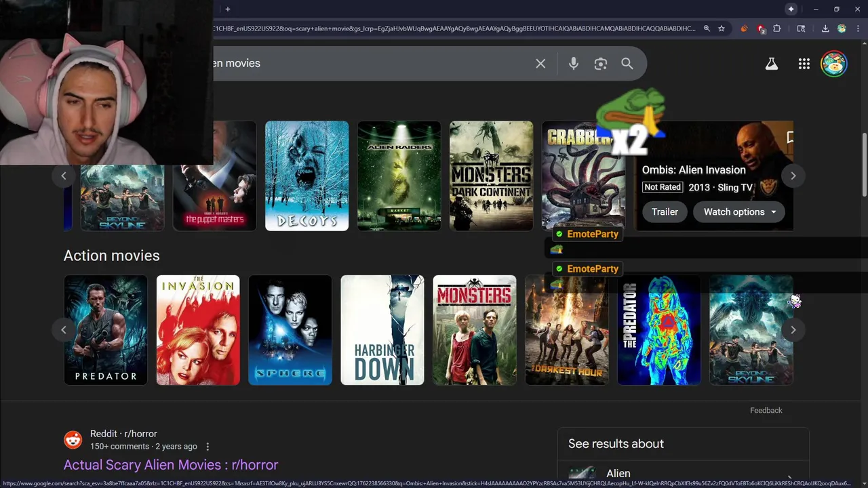Open Chrome profile avatar in toolbar

[842, 28]
